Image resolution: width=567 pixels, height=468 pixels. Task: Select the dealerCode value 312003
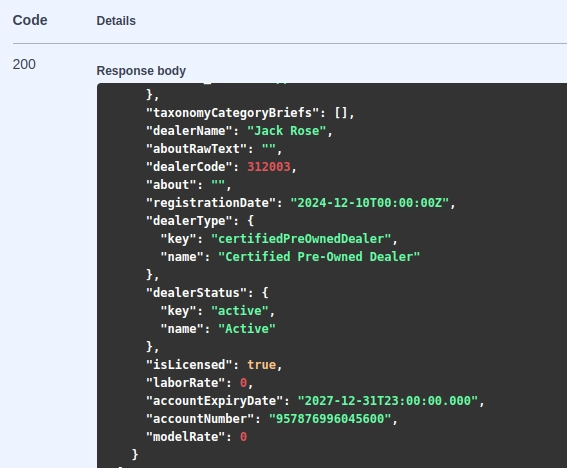[269, 167]
